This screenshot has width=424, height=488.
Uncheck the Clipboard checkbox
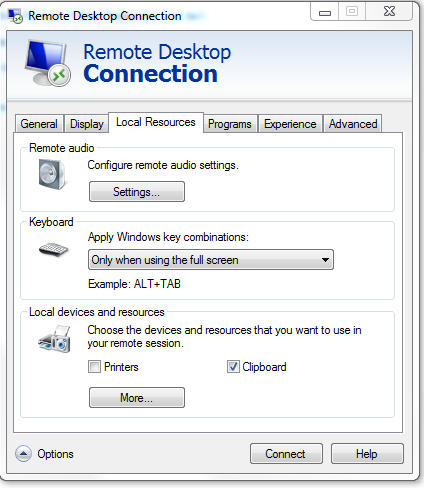pyautogui.click(x=233, y=367)
